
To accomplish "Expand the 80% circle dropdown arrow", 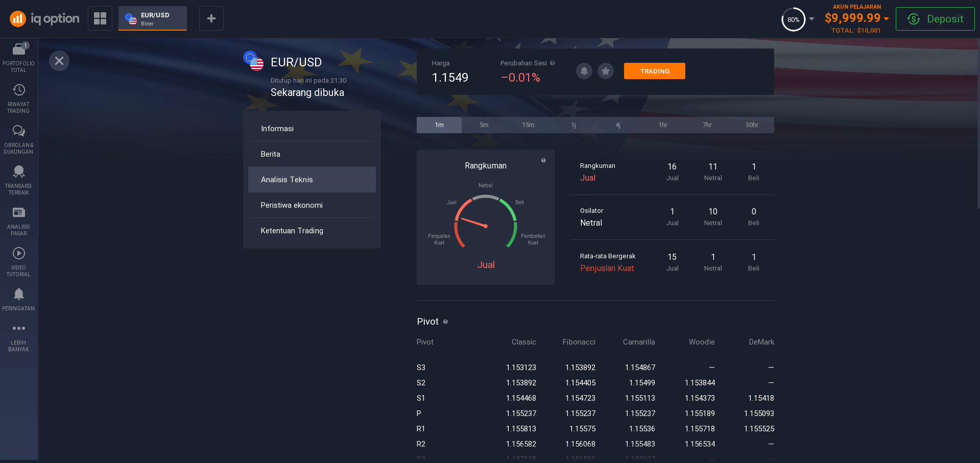I will coord(811,19).
